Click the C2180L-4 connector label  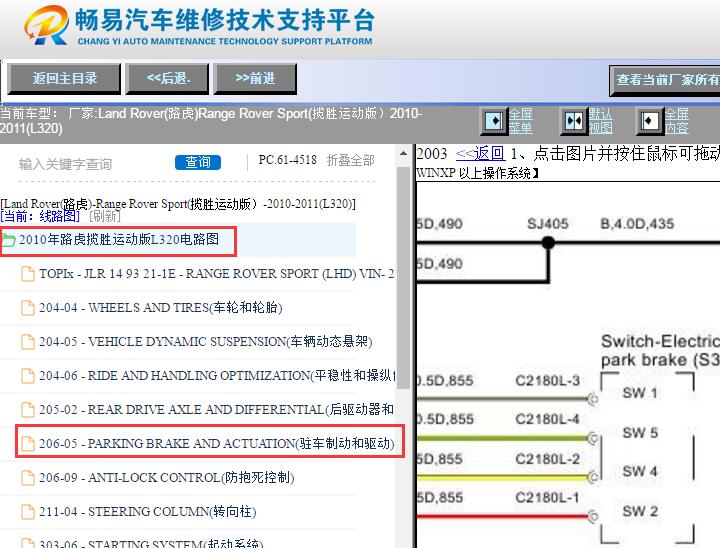[x=547, y=419]
